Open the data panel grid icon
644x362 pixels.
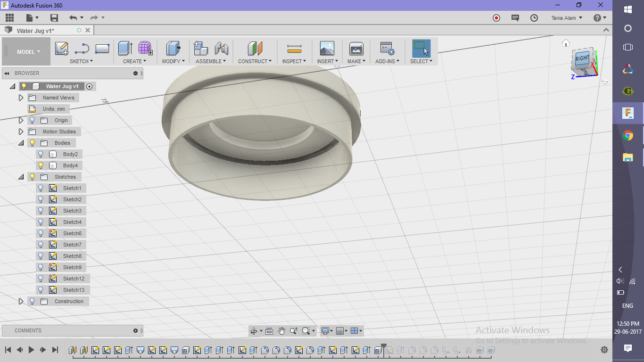pos(9,18)
